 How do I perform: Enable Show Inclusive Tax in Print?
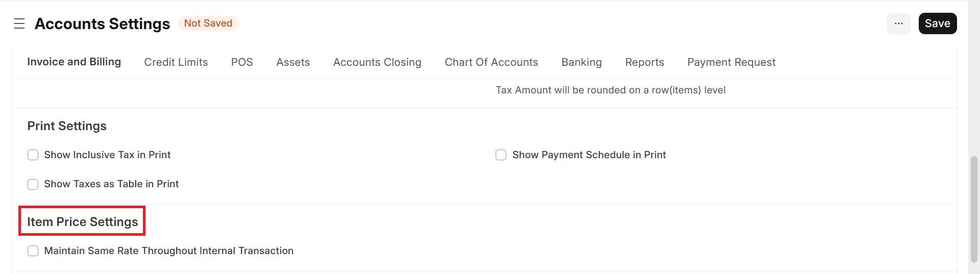(x=33, y=155)
